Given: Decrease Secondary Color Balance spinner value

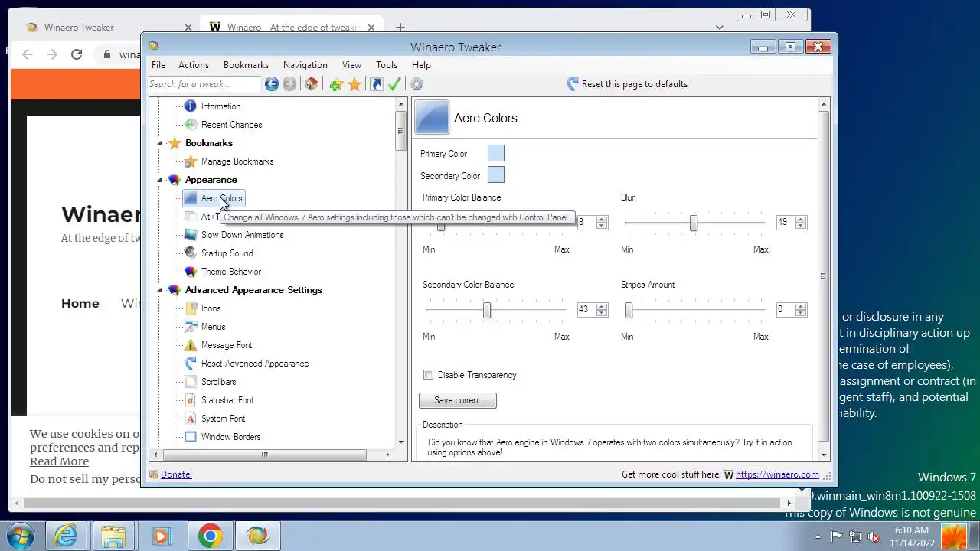Looking at the screenshot, I should (602, 313).
